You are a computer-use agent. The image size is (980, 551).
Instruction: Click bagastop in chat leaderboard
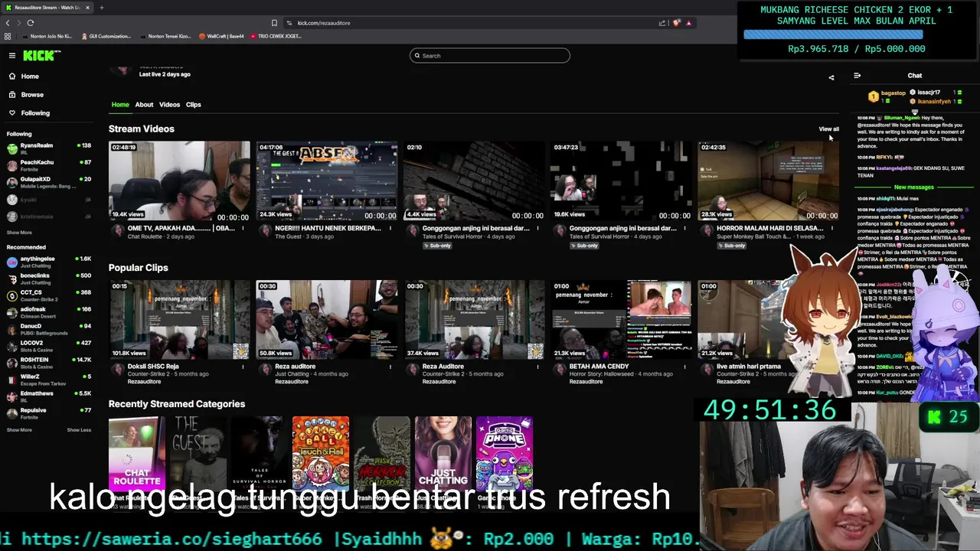[893, 93]
